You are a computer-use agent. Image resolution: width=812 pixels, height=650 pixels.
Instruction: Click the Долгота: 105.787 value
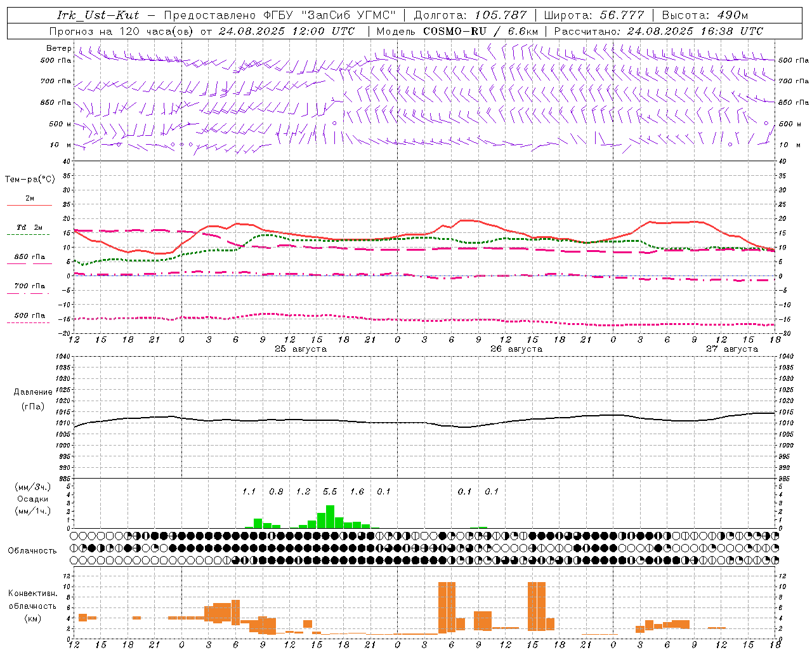(x=470, y=15)
